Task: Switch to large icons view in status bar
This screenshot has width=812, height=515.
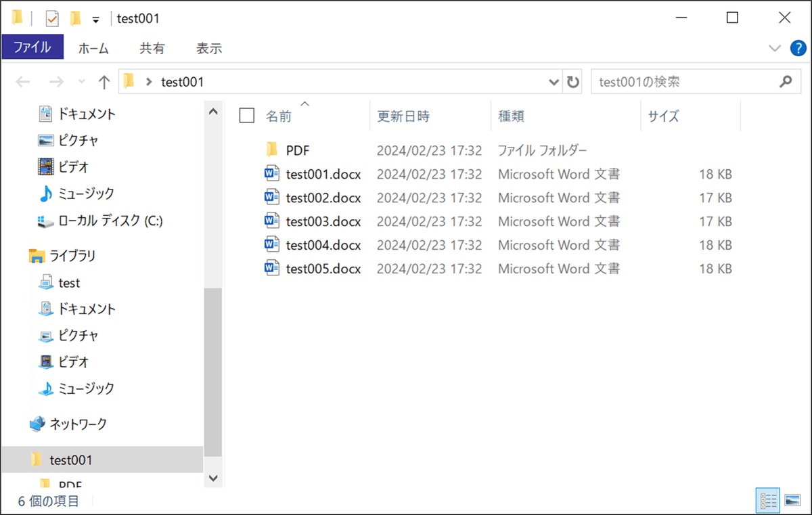Action: click(793, 500)
